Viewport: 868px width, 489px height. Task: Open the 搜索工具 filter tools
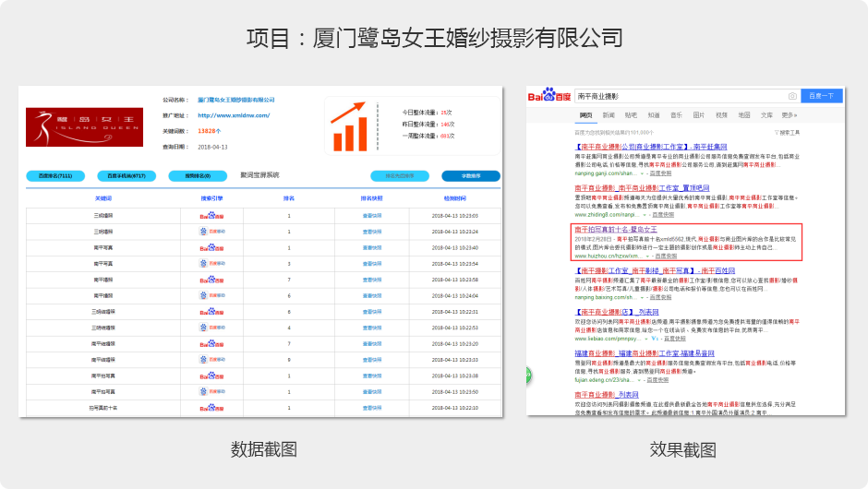pyautogui.click(x=787, y=133)
